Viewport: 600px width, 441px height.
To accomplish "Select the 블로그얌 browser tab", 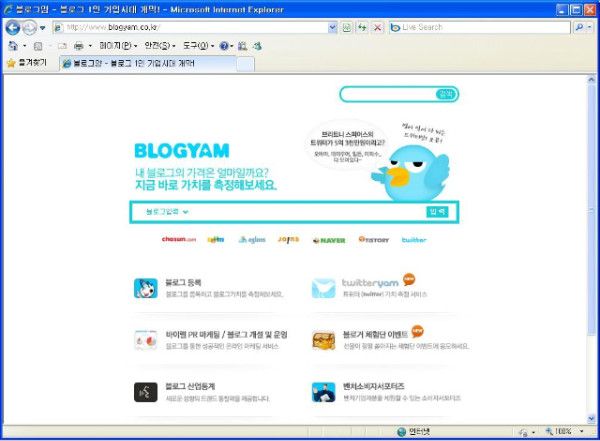I will coord(148,63).
